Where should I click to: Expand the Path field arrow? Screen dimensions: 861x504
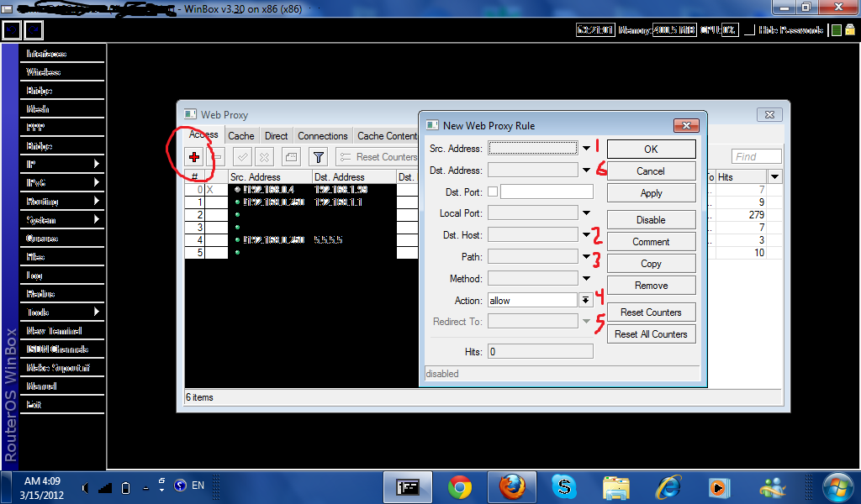coord(586,257)
